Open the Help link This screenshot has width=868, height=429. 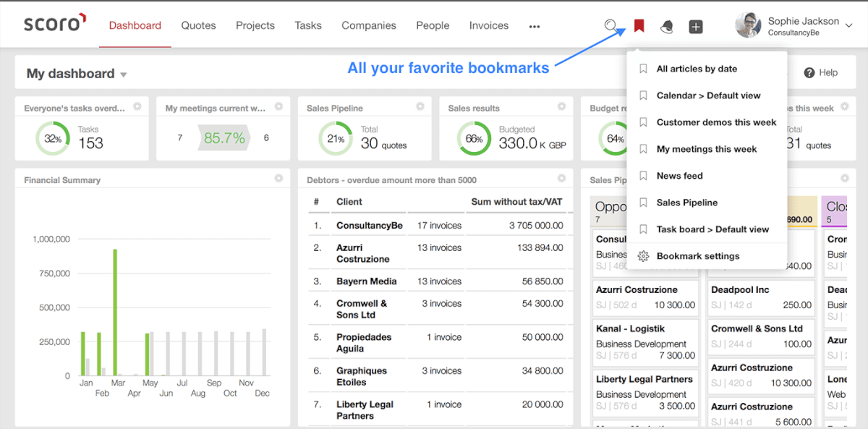pos(821,72)
